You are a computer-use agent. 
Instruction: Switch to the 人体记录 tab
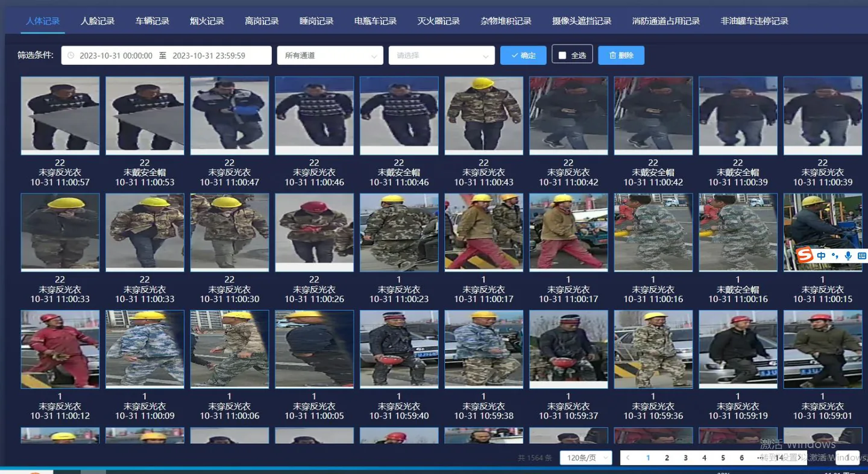click(43, 21)
